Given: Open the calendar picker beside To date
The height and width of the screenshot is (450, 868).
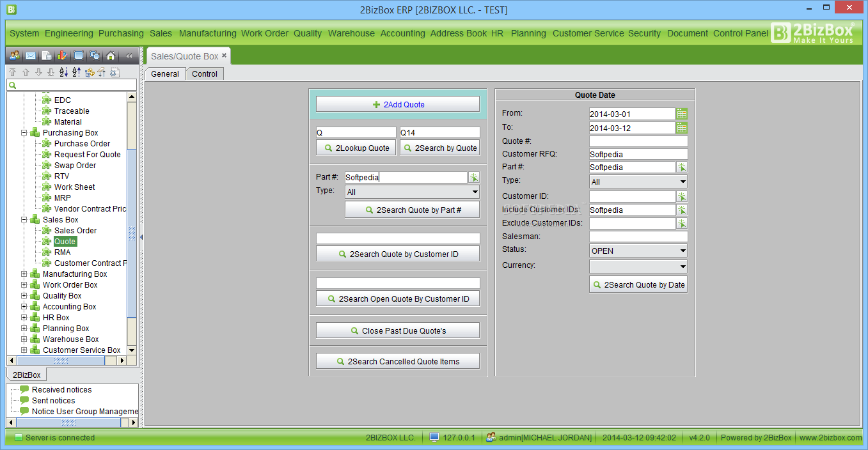Looking at the screenshot, I should [x=682, y=128].
